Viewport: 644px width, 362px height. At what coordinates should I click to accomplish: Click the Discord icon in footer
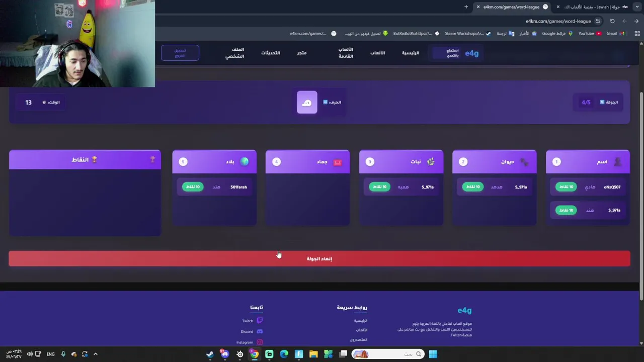pos(260,331)
